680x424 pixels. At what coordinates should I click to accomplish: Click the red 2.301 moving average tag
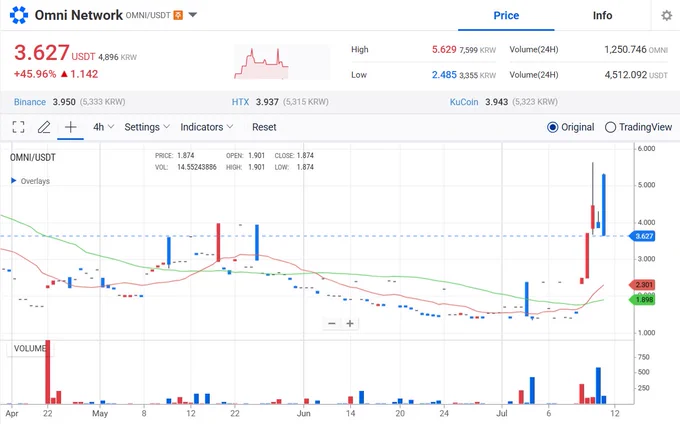pos(642,285)
